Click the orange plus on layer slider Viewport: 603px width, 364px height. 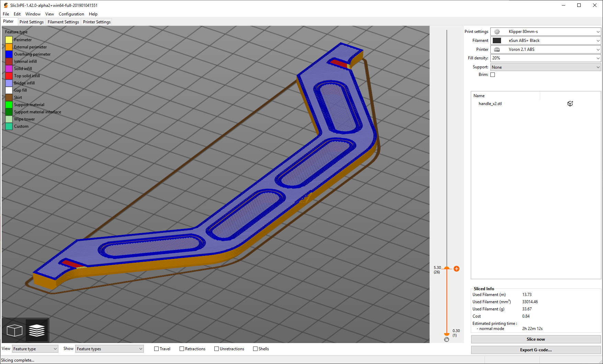coord(456,269)
